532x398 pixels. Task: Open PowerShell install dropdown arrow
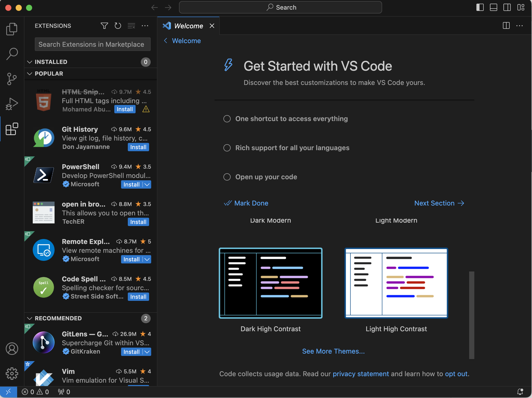(x=147, y=184)
